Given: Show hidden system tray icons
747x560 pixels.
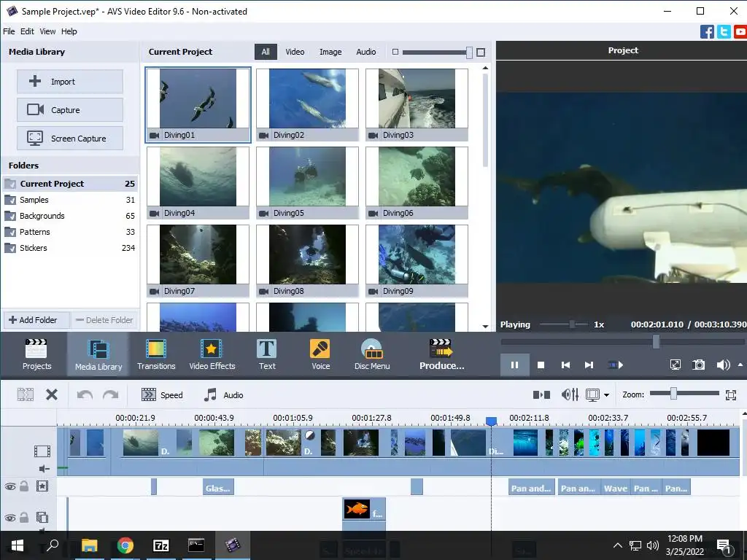Looking at the screenshot, I should point(618,545).
